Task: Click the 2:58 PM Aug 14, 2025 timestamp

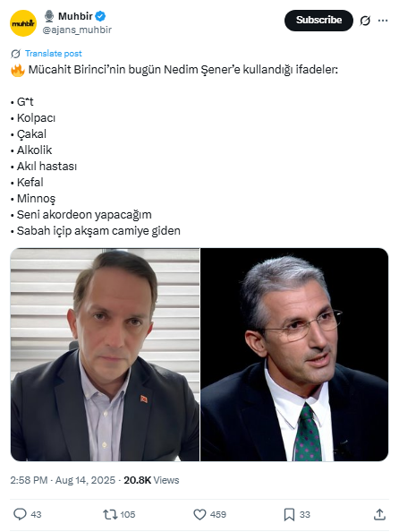Action: tap(63, 480)
